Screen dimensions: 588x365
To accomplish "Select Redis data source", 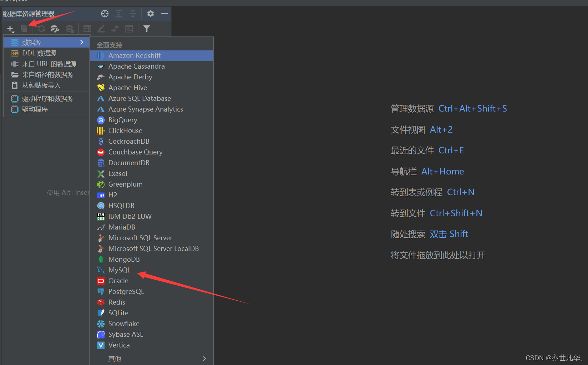I will (152, 302).
